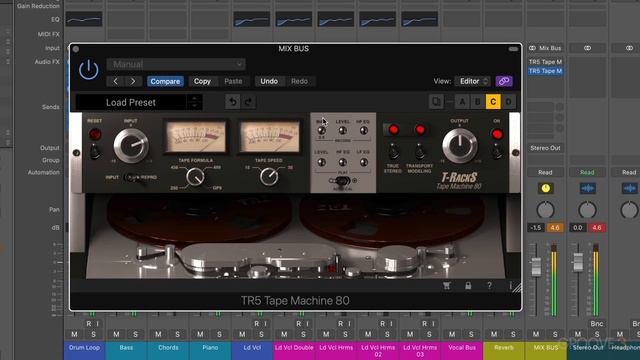The width and height of the screenshot is (640, 360).
Task: Click the MIX BUS volume fader
Action: (536, 267)
